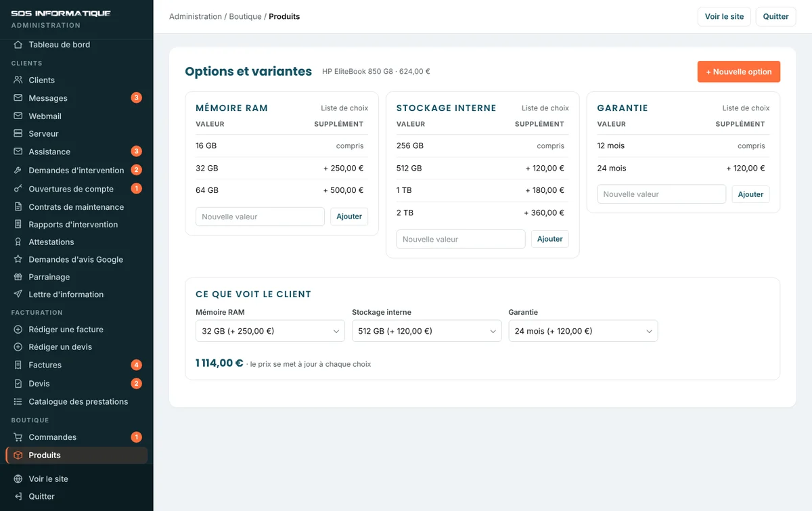Screen dimensions: 812x511
Task: Click the Administration breadcrumb link
Action: pos(196,16)
